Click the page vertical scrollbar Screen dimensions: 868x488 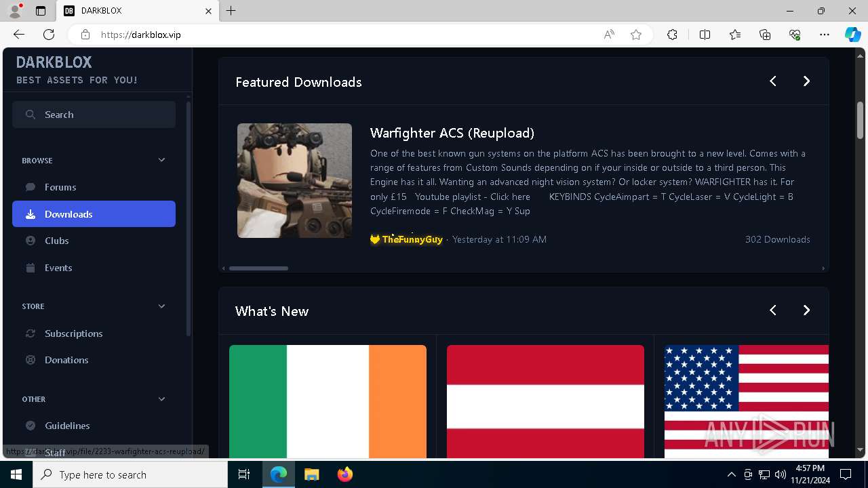860,120
